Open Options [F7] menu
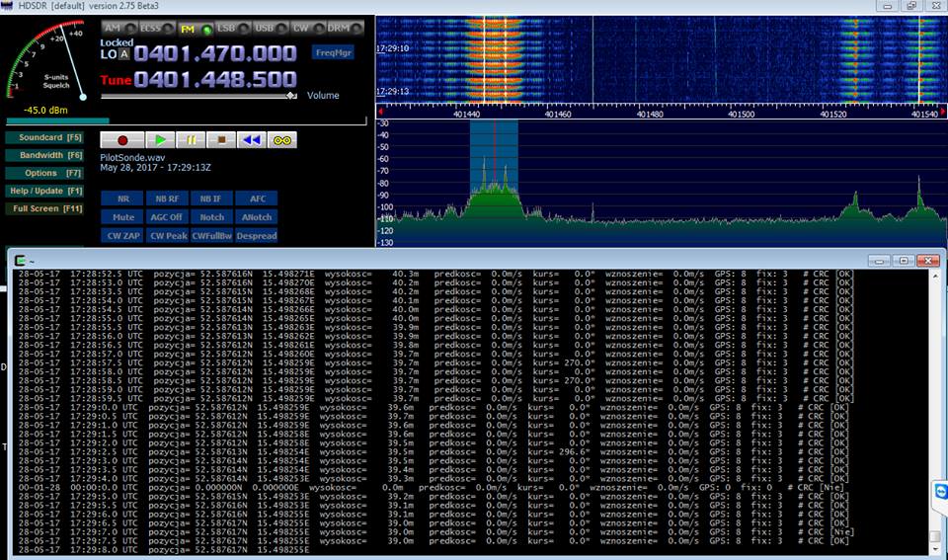Viewport: 948px width, 560px height. pos(44,173)
